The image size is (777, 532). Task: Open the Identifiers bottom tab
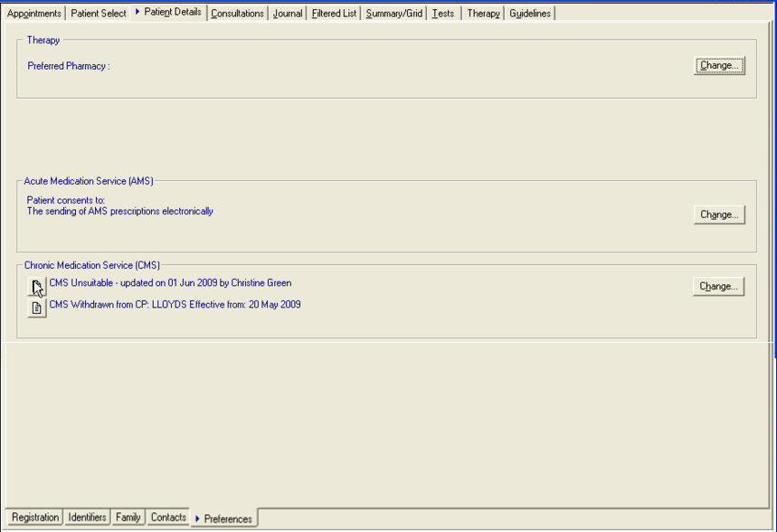coord(88,518)
